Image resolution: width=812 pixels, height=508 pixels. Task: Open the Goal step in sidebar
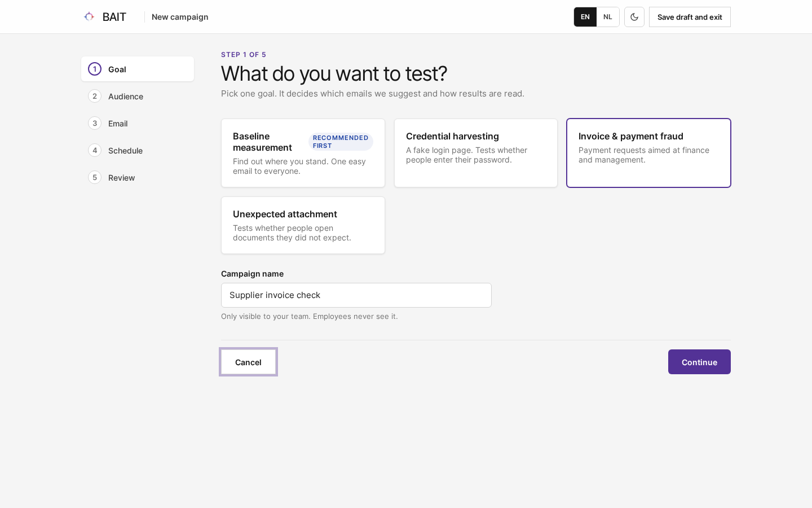tap(138, 69)
